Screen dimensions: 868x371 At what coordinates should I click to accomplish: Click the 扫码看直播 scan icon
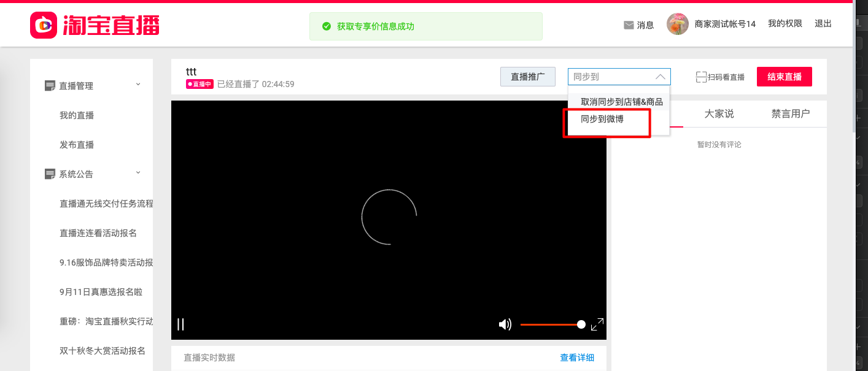pyautogui.click(x=702, y=77)
